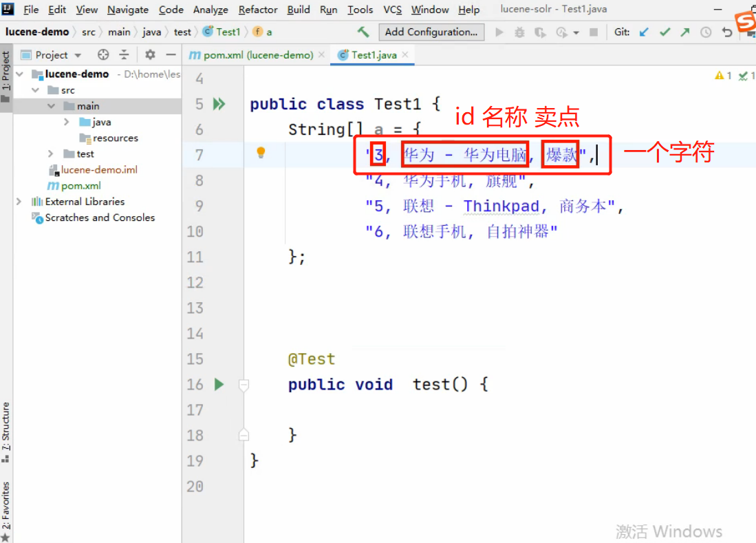Open profiler run options dropdown arrow
Screen dimensions: 756x543
pyautogui.click(x=576, y=33)
